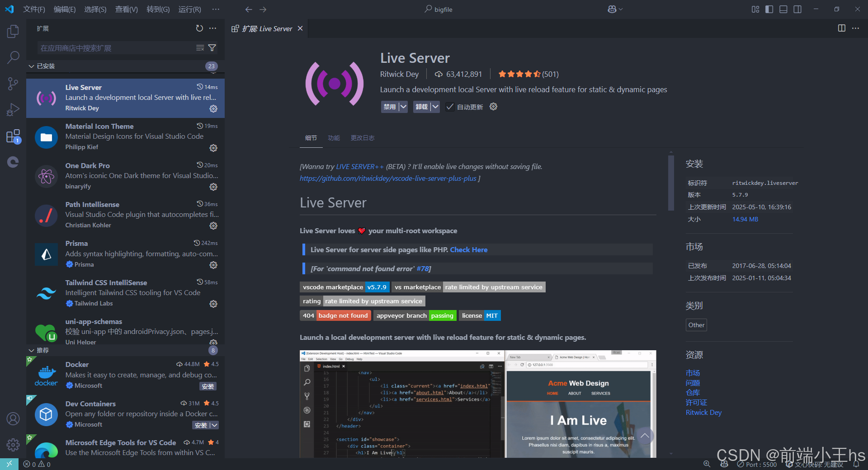Open gear settings for Tailwind CSS IntelliSense
868x470 pixels.
click(x=213, y=304)
